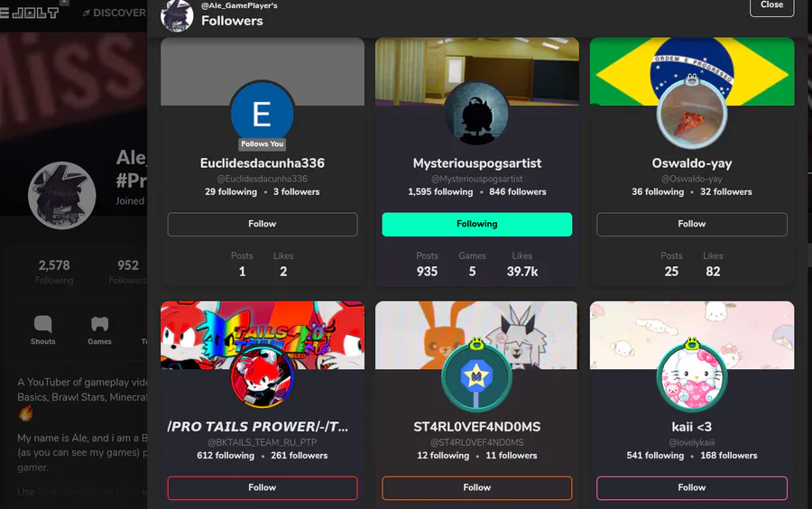Follow PRO TAILS PROWER user
The width and height of the screenshot is (812, 509).
pyautogui.click(x=262, y=487)
